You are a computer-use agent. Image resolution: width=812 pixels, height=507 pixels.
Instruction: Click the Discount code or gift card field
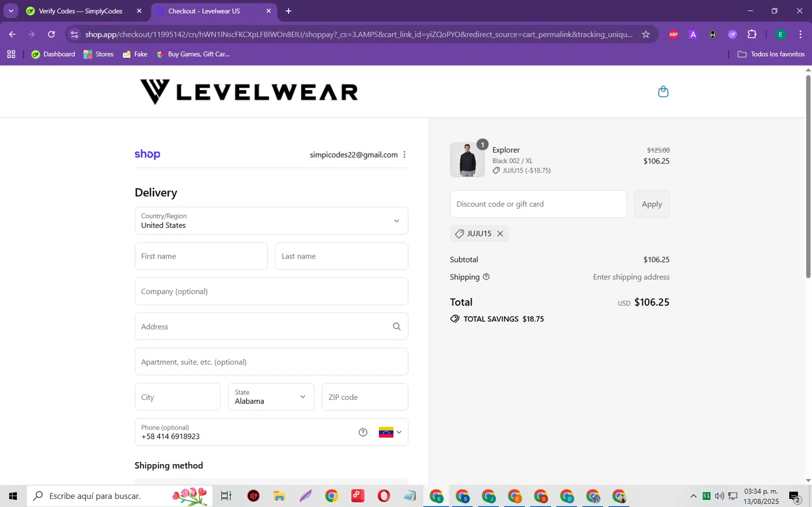(538, 204)
